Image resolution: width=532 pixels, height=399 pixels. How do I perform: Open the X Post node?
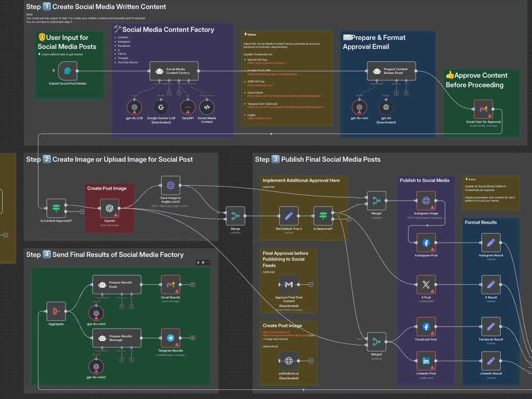[x=426, y=284]
